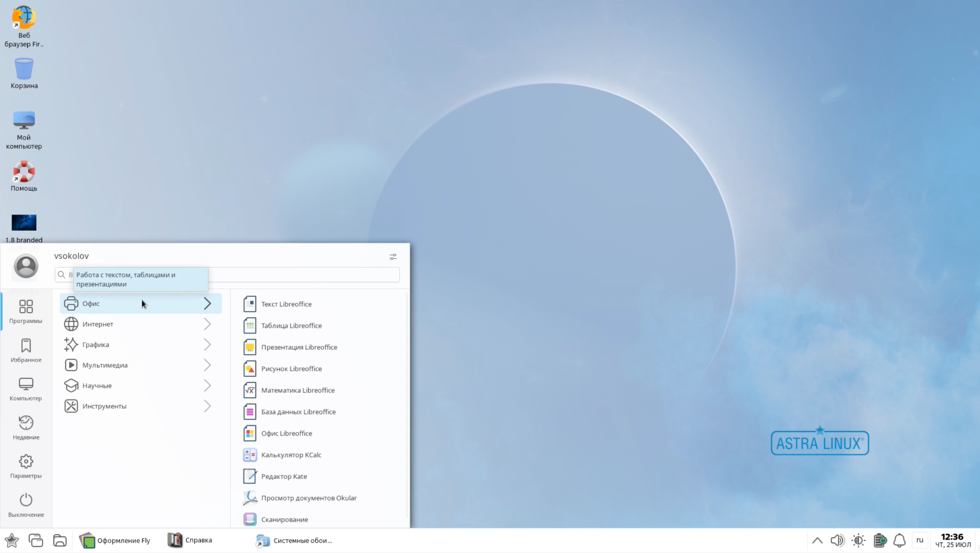Open start menu settings sliders icon
The width and height of the screenshot is (980, 553).
(393, 257)
